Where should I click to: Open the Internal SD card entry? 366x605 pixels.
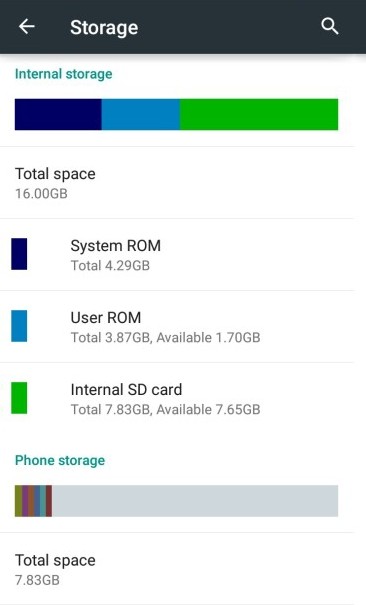pos(177,399)
